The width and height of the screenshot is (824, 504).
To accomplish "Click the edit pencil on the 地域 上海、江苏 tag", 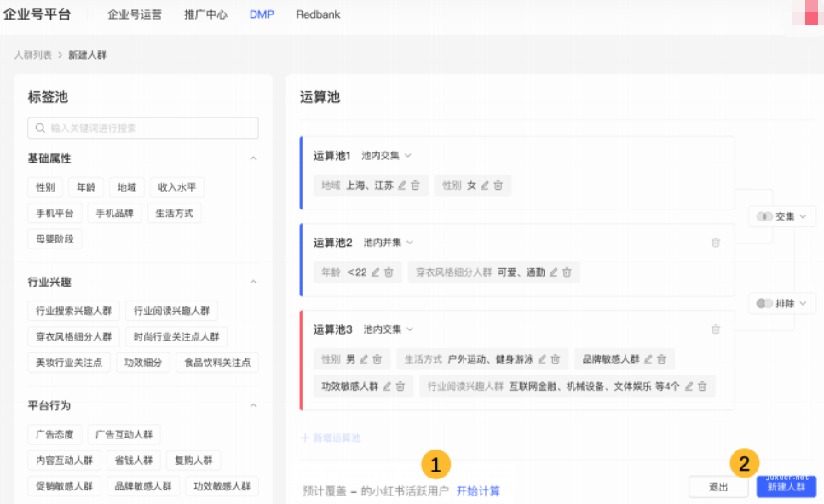I will (x=400, y=186).
